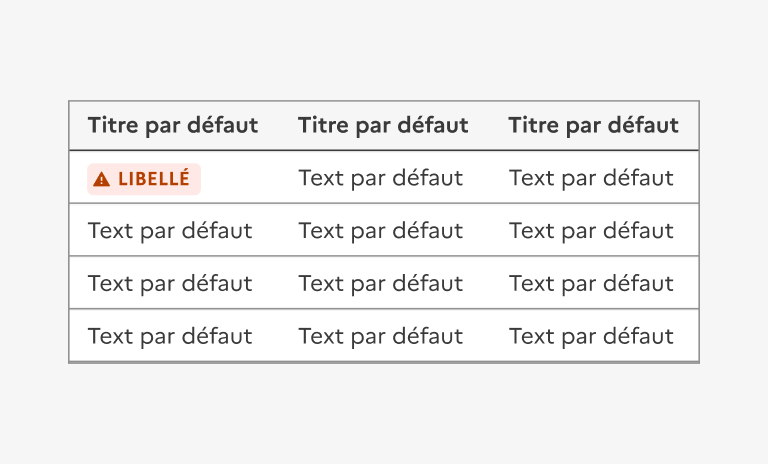Viewport: 768px width, 464px height.
Task: Click middle column cell in third body row
Action: 381,284
